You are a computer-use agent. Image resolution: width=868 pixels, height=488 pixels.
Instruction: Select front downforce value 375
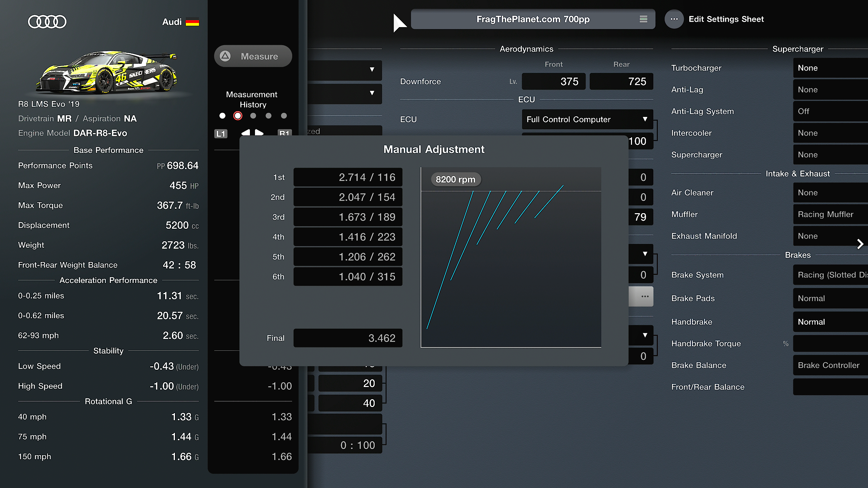[x=553, y=81]
